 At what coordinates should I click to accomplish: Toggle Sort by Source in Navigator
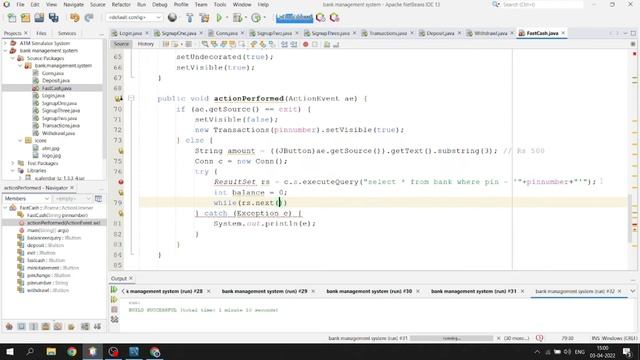click(97, 327)
